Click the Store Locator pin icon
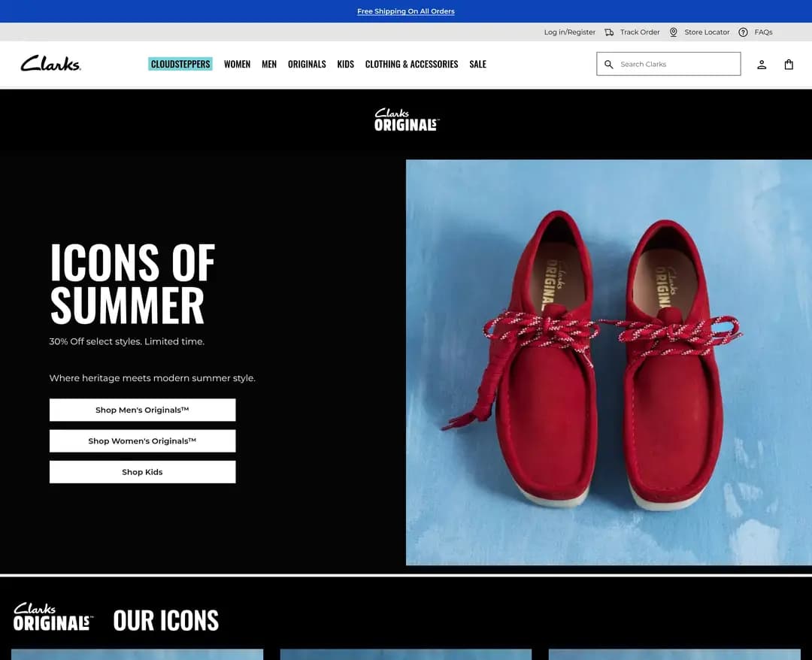812x660 pixels. point(673,32)
